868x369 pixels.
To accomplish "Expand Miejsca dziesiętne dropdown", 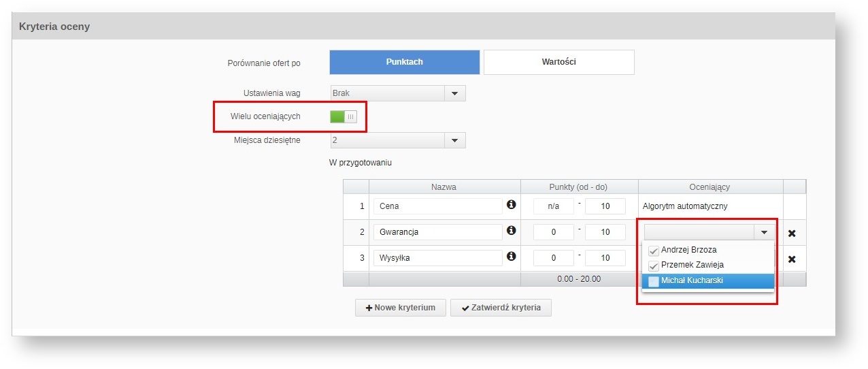I will (454, 140).
